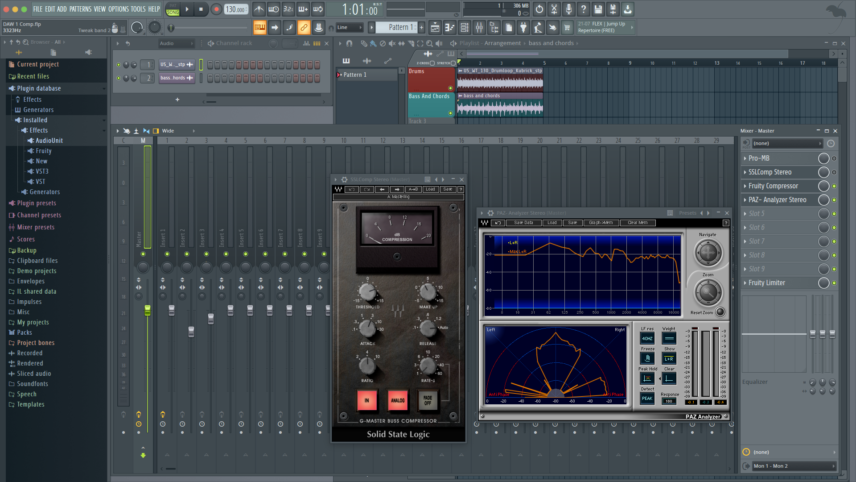Image resolution: width=856 pixels, height=482 pixels.
Task: Click the undo history circular arrow icon
Action: (x=539, y=9)
